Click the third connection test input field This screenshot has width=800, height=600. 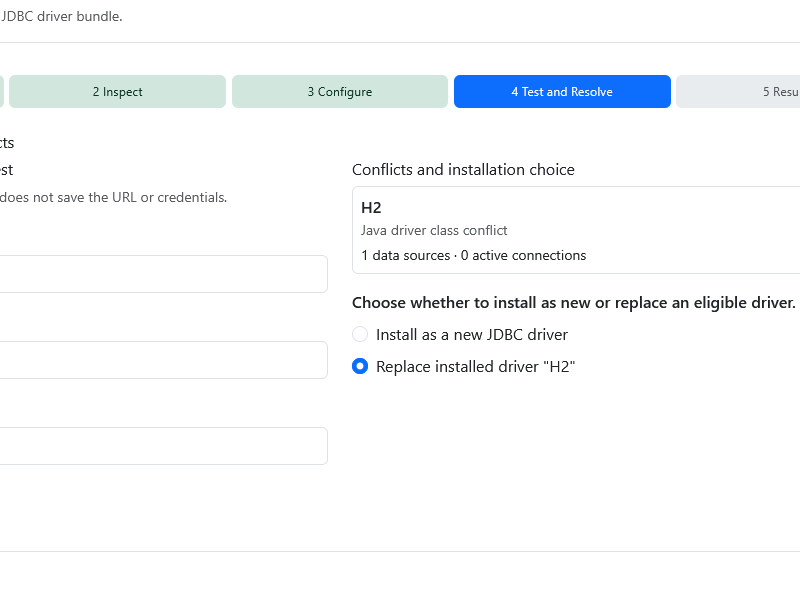click(x=163, y=446)
